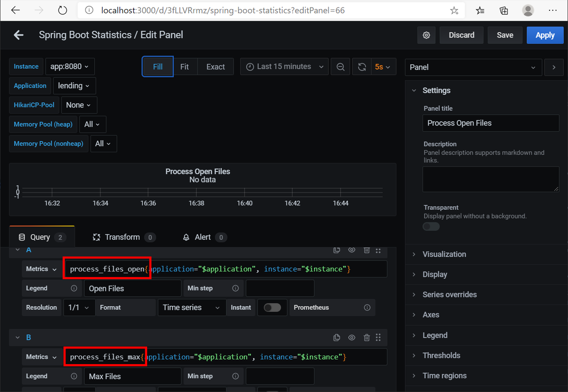Refresh the dashboard data
Screen dimensions: 568x392
362,67
